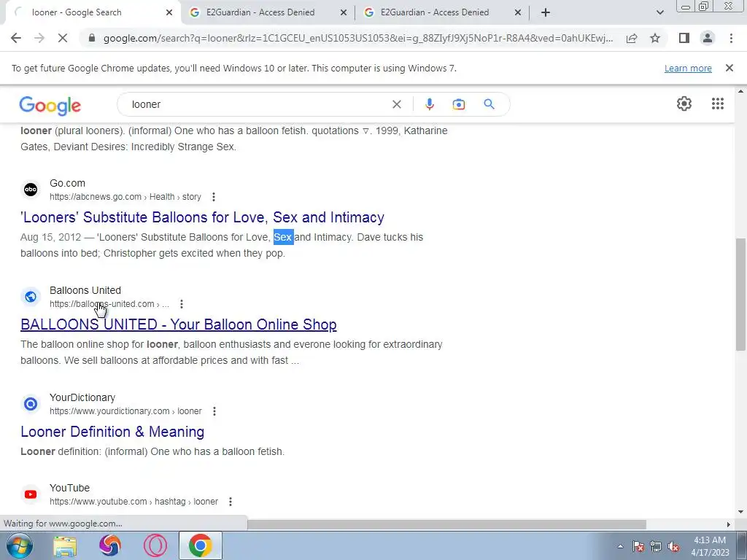Close the first E2Guardian tab
Image resolution: width=747 pixels, height=560 pixels.
pyautogui.click(x=343, y=12)
